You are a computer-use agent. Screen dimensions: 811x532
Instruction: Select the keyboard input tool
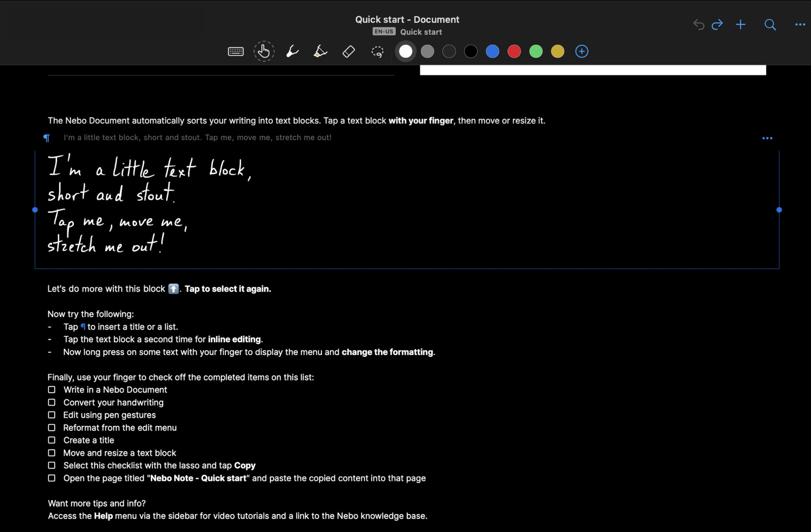coord(235,52)
